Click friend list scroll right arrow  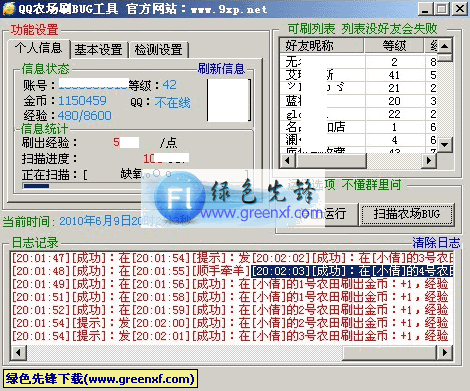tap(429, 161)
